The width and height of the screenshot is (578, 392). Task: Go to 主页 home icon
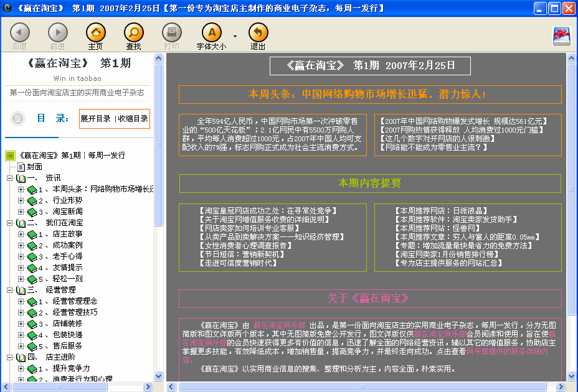96,32
